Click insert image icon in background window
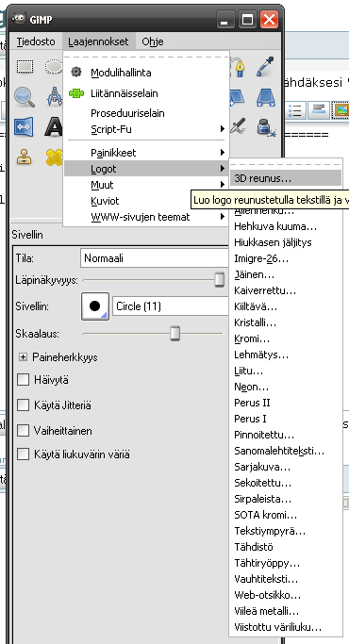This screenshot has width=349, height=644. tap(341, 110)
